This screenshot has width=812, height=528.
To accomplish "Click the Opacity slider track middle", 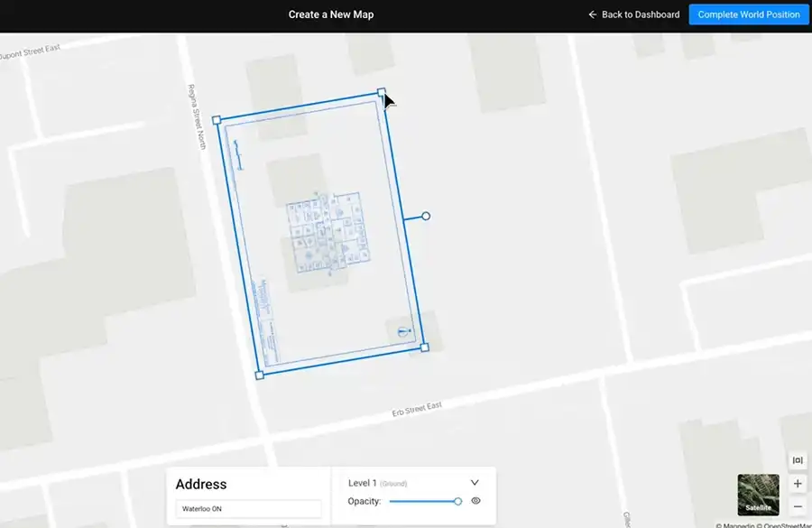I will 424,501.
